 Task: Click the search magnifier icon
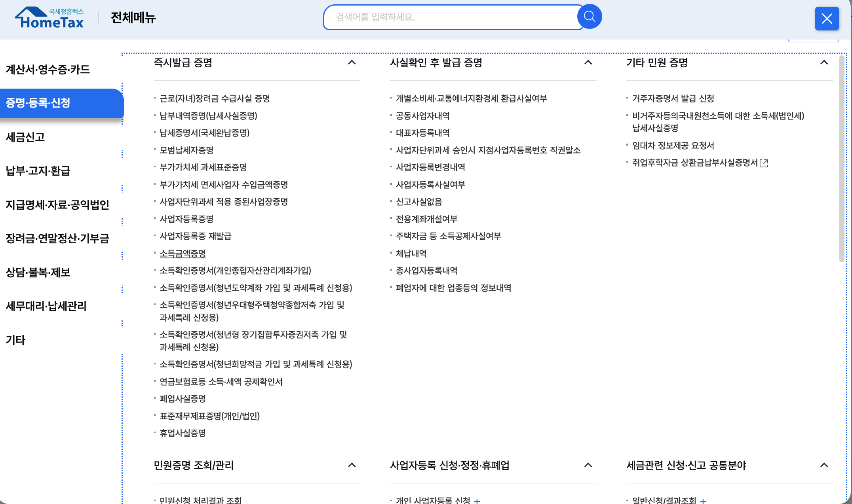[589, 16]
